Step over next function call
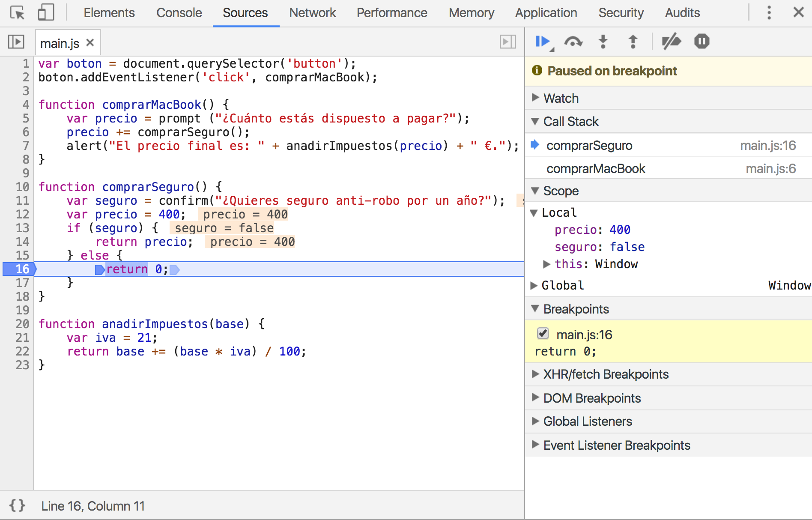This screenshot has height=520, width=812. click(x=573, y=42)
